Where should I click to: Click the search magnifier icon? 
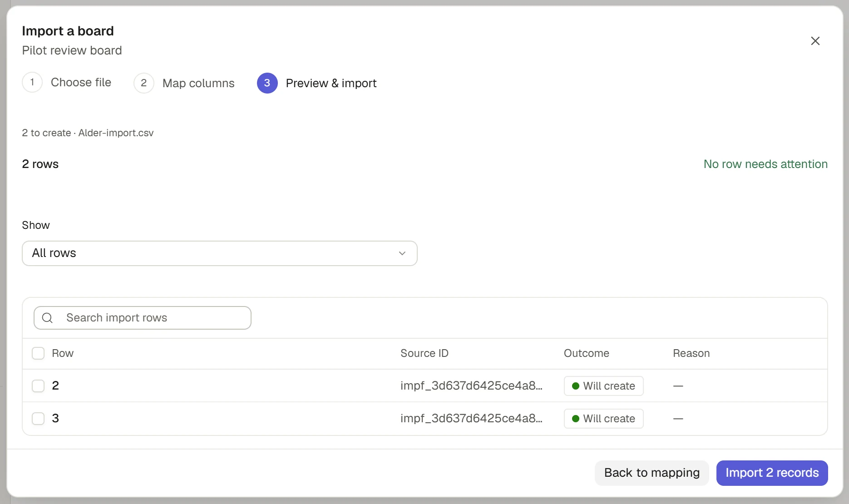[x=47, y=318]
